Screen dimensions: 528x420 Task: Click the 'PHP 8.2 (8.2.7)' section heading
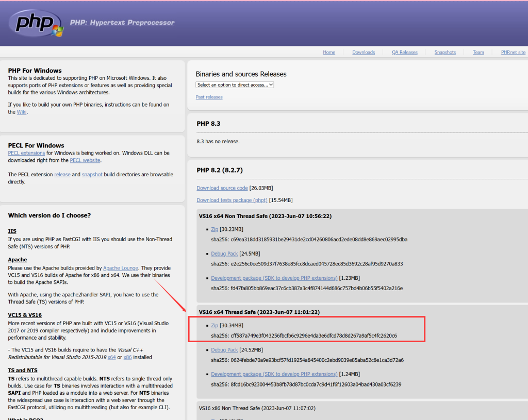[x=220, y=170]
